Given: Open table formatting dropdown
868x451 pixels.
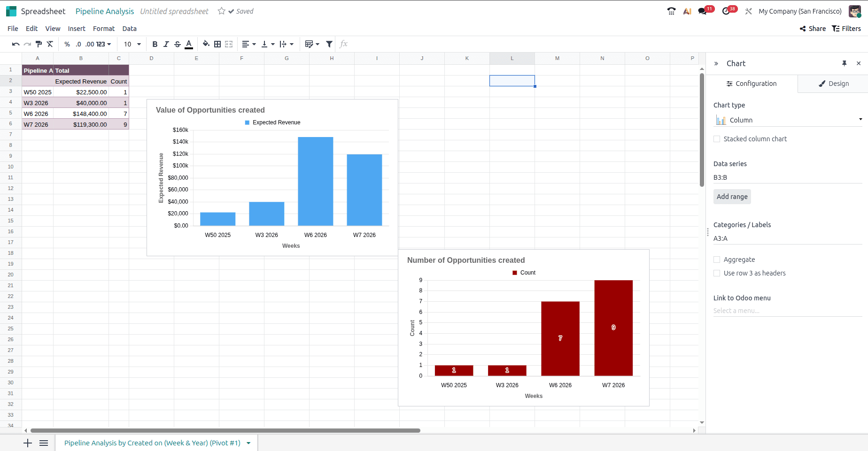Looking at the screenshot, I should click(x=312, y=44).
